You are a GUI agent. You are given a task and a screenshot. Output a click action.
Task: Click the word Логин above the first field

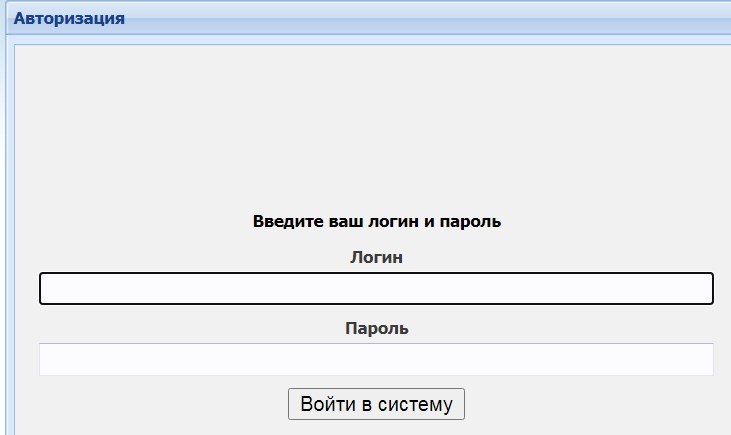[376, 257]
